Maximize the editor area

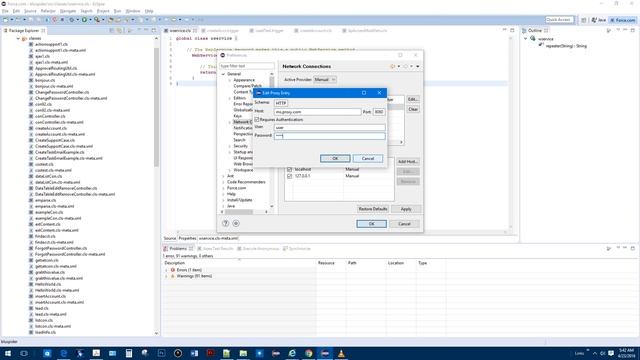[512, 31]
